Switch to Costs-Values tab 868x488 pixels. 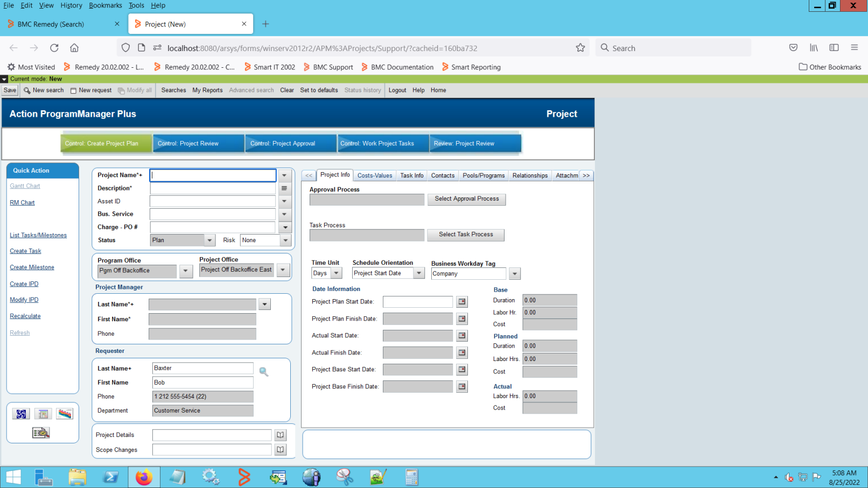[x=375, y=175]
